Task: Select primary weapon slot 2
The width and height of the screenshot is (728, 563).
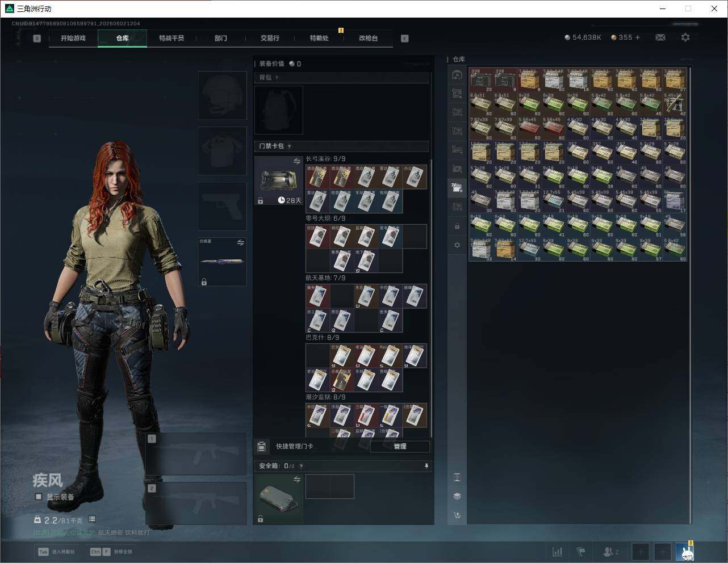Action: click(x=196, y=504)
